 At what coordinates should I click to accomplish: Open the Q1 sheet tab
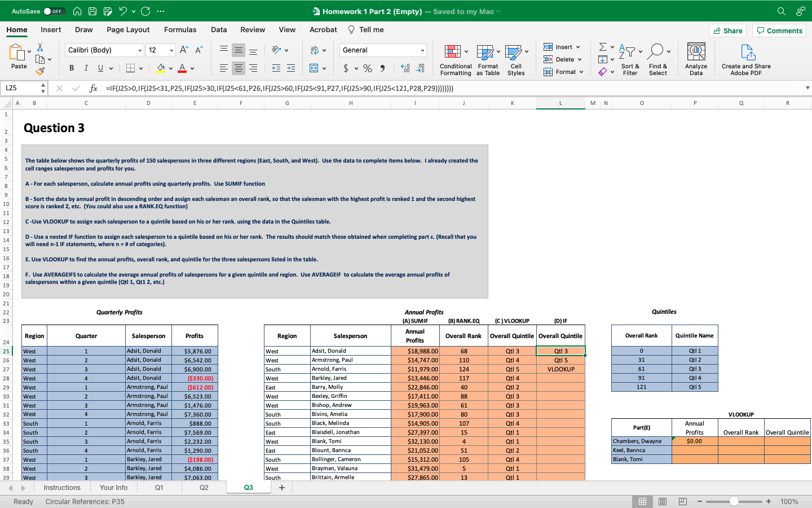click(x=158, y=488)
